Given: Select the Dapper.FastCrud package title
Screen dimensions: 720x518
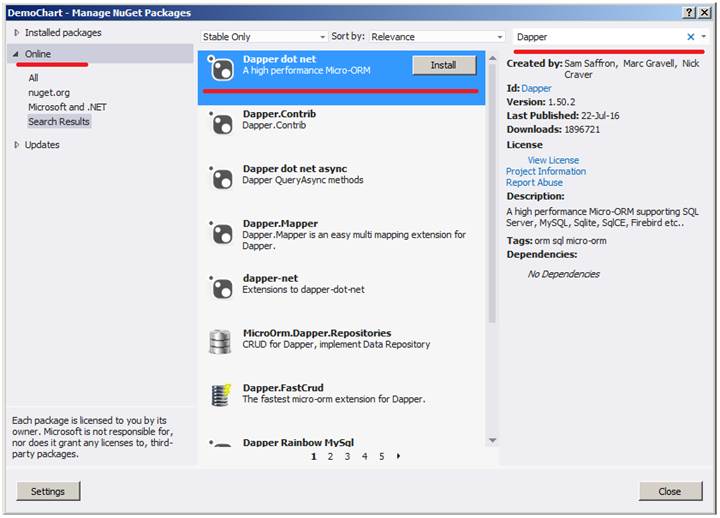Looking at the screenshot, I should (x=283, y=388).
